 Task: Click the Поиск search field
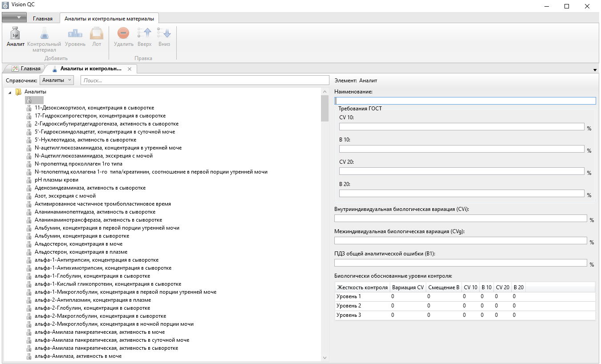tap(205, 80)
